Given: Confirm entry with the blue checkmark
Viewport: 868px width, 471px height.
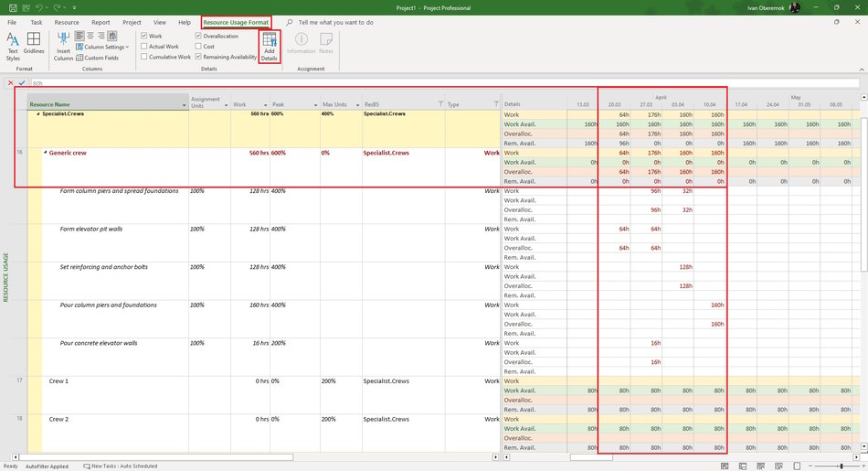Looking at the screenshot, I should 22,83.
